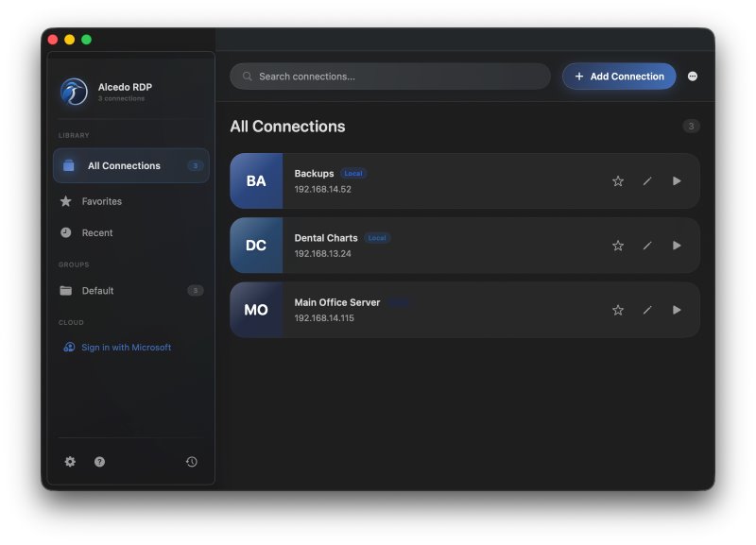
Task: Click the Alcedo RDP kingfisher logo
Action: (74, 92)
